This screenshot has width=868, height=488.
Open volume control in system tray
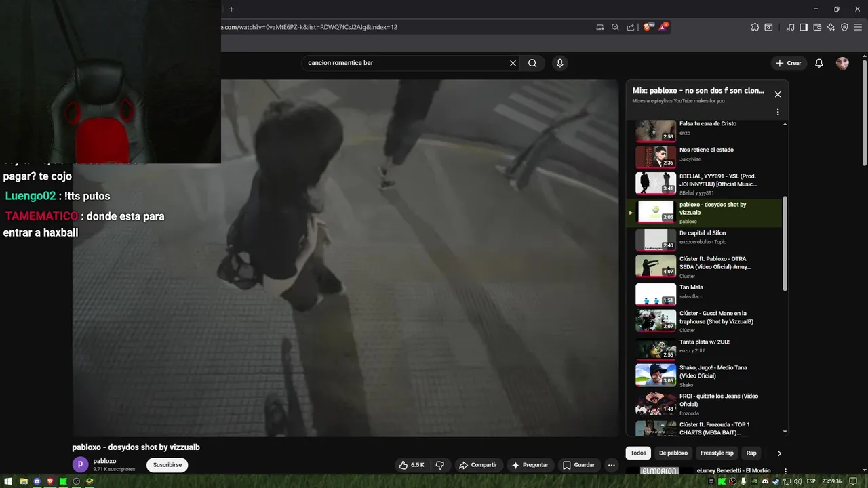click(x=797, y=481)
